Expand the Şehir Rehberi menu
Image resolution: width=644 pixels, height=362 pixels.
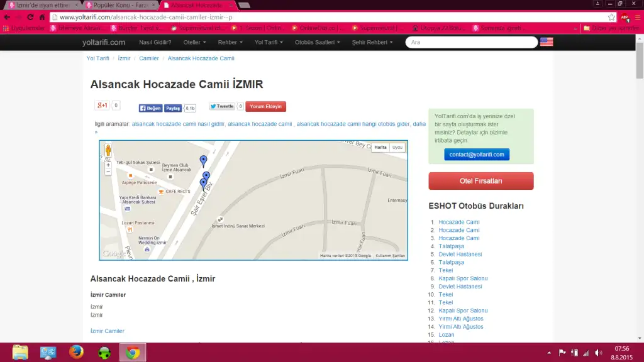coord(372,42)
